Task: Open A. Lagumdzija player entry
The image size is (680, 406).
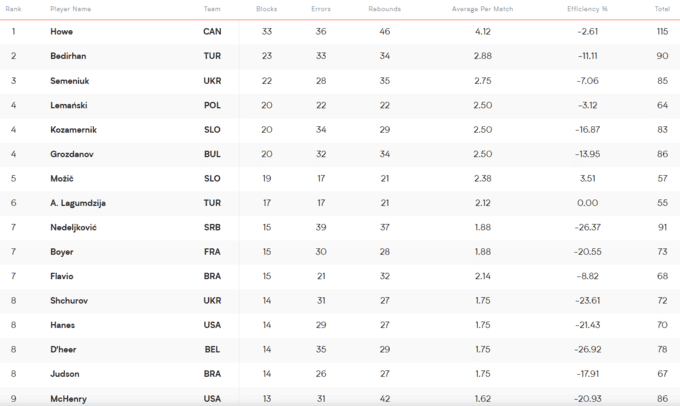Action: [x=78, y=203]
